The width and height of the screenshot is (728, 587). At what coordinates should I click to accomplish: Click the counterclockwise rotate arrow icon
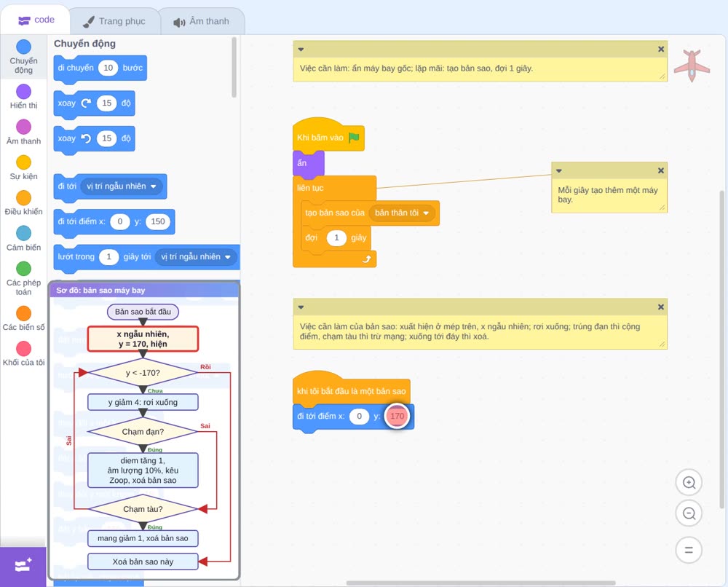86,138
